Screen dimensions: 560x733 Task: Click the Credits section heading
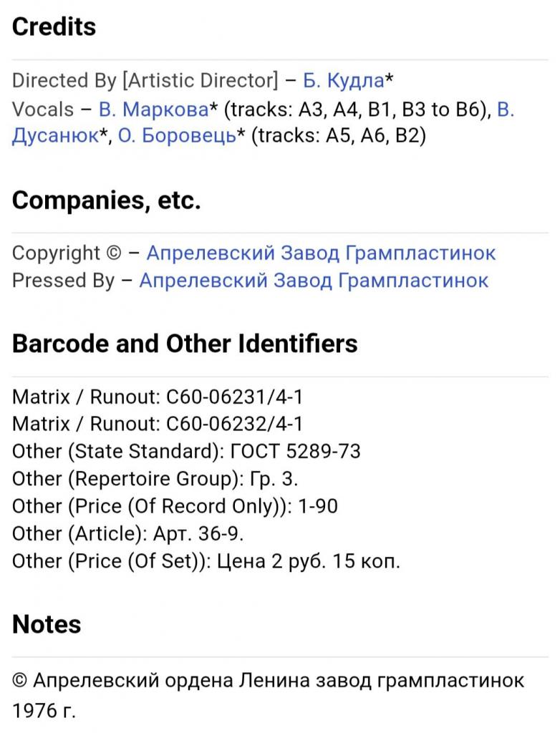54,27
